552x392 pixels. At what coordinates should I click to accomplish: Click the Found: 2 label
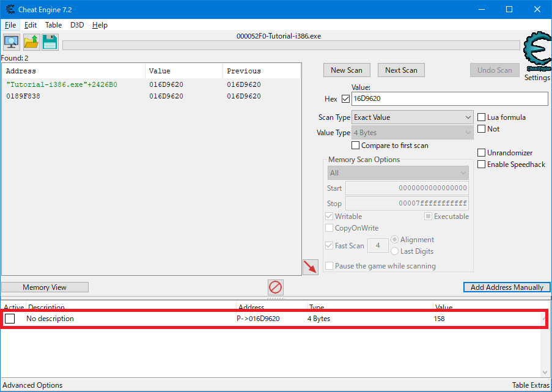(15, 58)
